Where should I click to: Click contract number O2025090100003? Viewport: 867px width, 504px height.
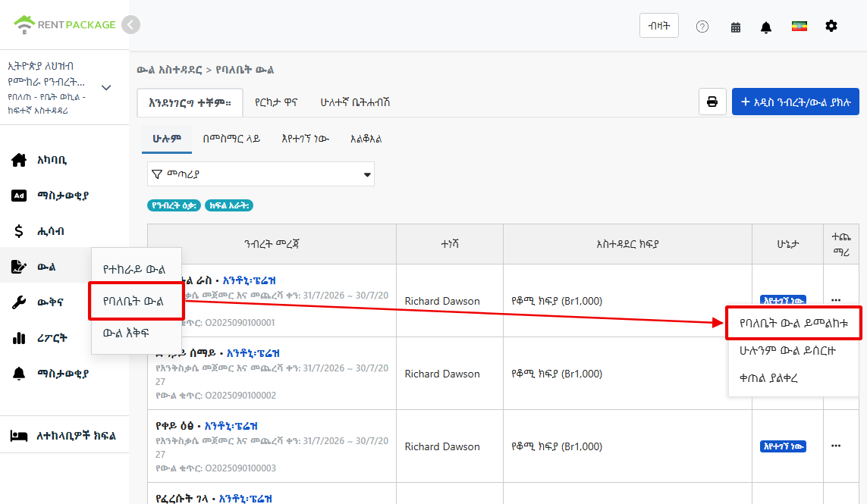pyautogui.click(x=240, y=468)
